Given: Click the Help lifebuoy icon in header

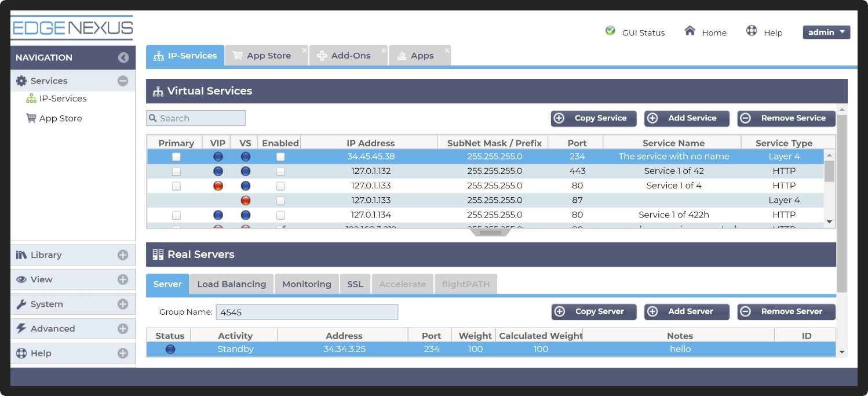Looking at the screenshot, I should (x=752, y=31).
